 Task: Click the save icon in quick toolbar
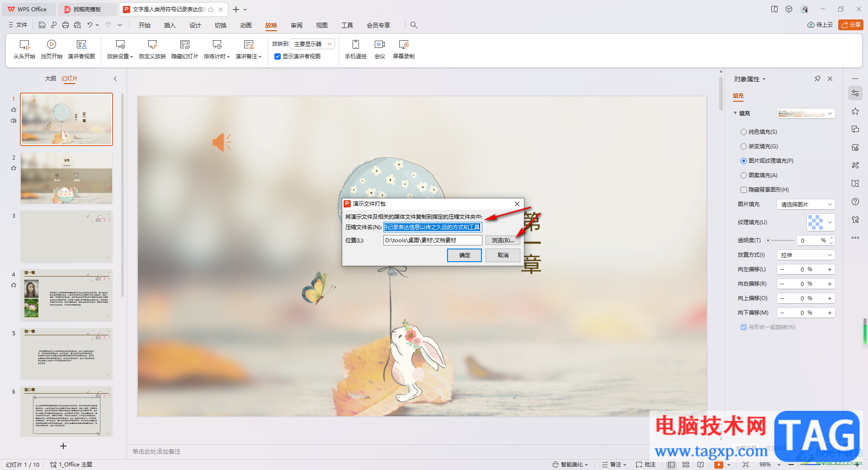(42, 25)
